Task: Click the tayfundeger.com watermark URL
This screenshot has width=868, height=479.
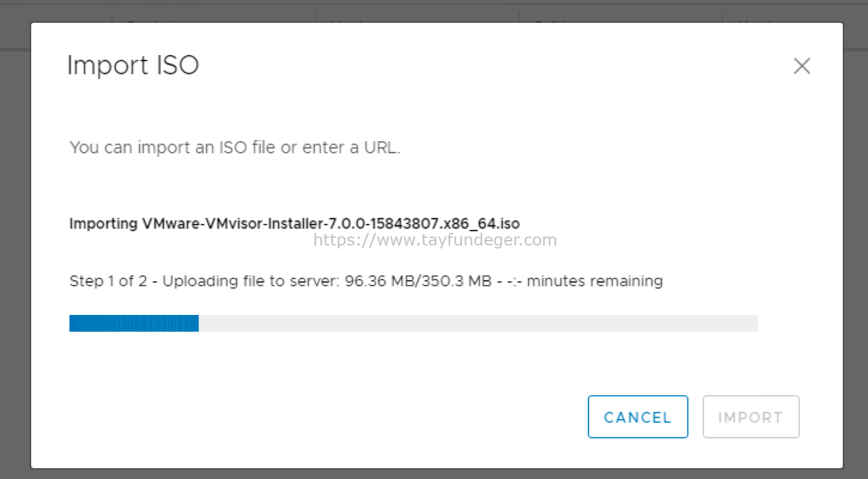Action: [435, 241]
